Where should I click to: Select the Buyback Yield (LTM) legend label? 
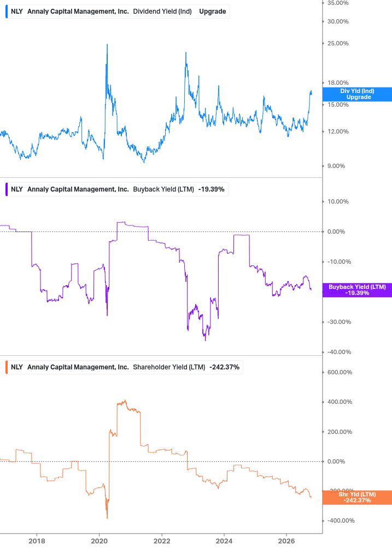click(163, 189)
